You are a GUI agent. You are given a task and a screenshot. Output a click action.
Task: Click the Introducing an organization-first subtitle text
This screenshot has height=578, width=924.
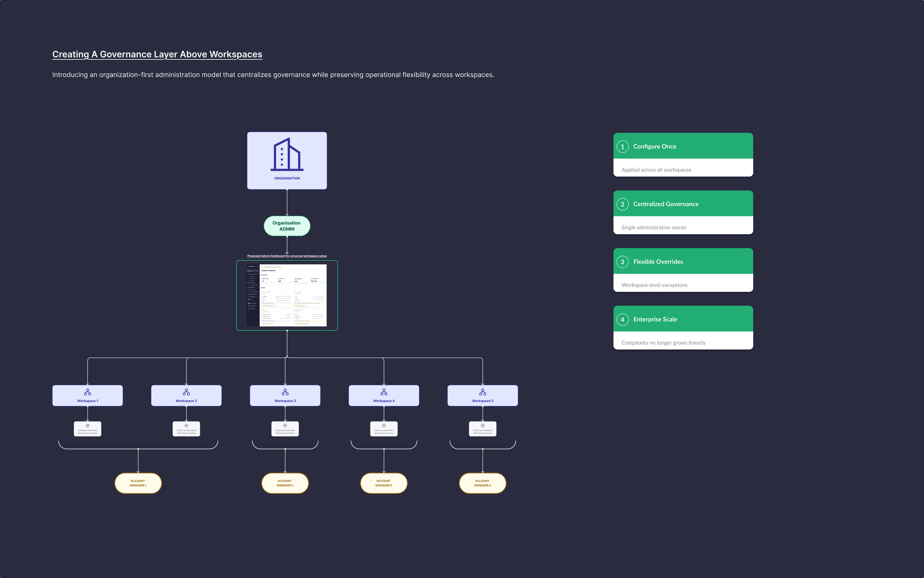(273, 75)
